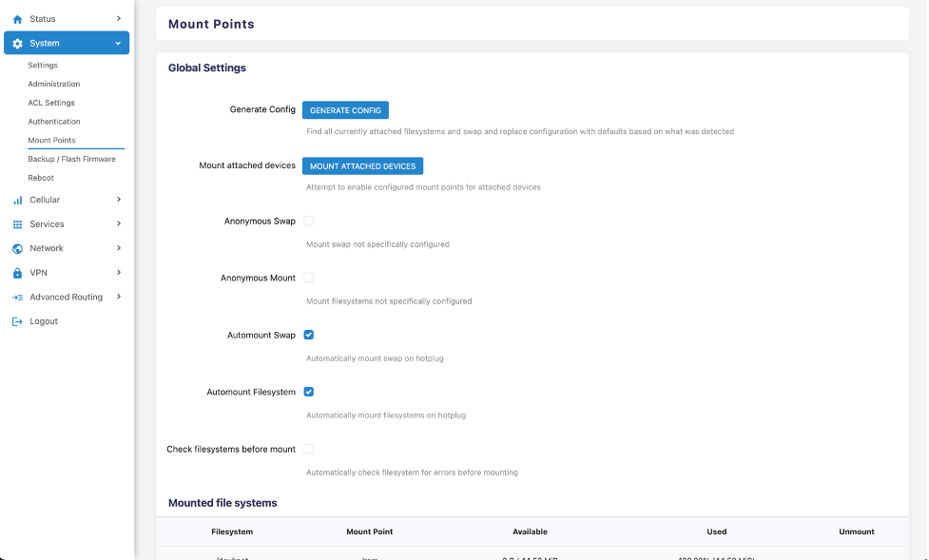929x560 pixels.
Task: Click the VPN padlock icon
Action: coord(17,273)
